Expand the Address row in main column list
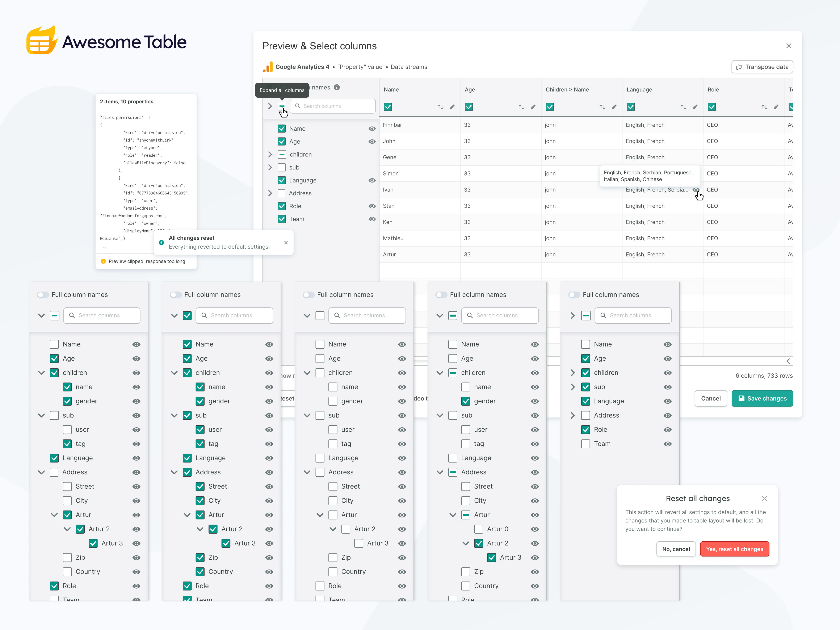 tap(270, 193)
